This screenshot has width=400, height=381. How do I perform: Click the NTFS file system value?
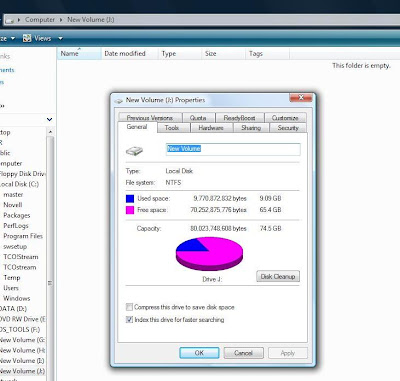(173, 183)
